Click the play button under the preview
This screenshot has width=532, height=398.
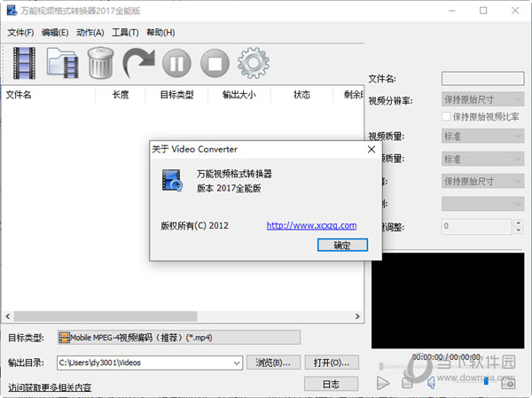(383, 383)
